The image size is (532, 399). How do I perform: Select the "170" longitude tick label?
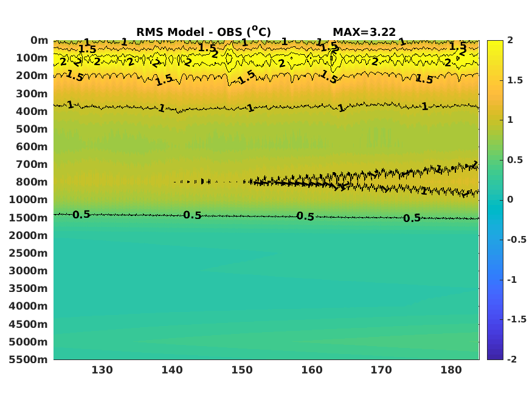click(x=381, y=370)
